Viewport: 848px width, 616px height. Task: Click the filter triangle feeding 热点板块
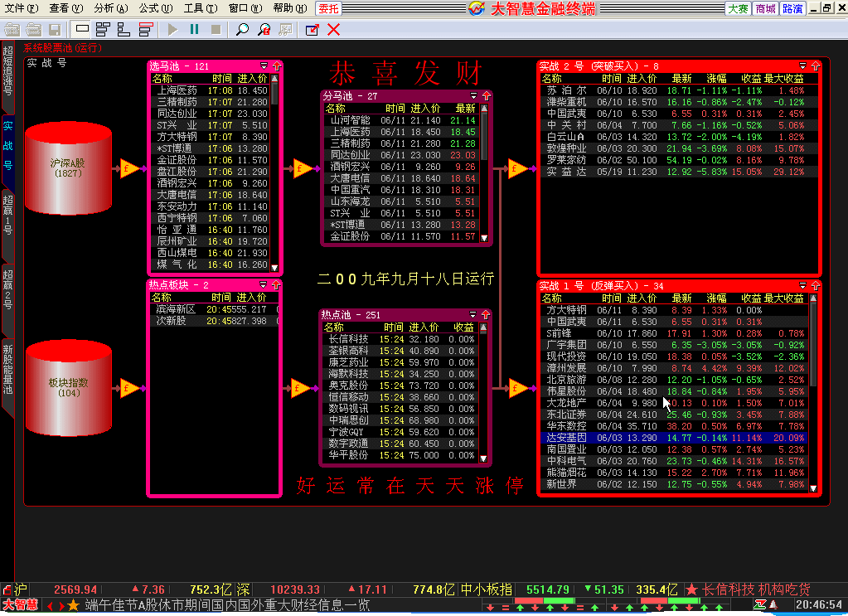[129, 388]
